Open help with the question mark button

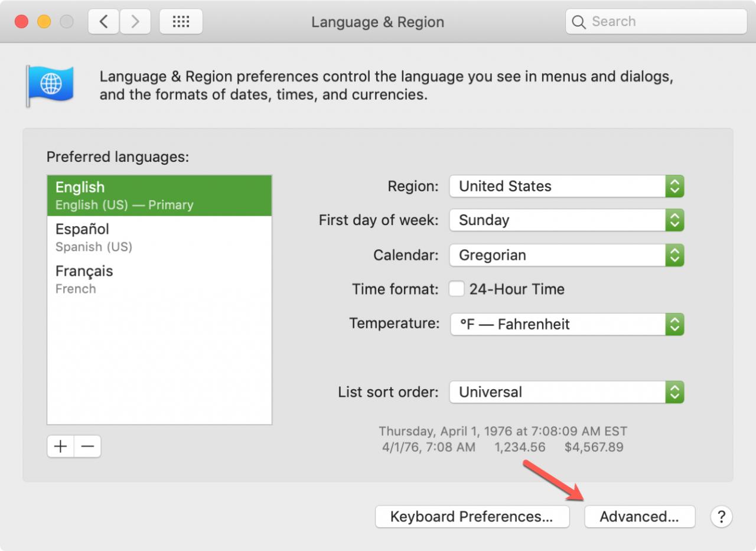(721, 517)
